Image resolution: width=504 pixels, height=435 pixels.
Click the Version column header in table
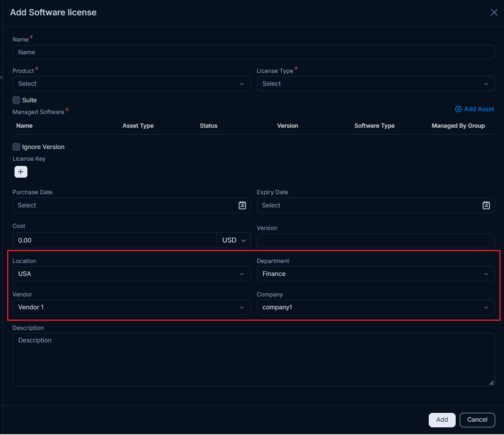pyautogui.click(x=287, y=126)
